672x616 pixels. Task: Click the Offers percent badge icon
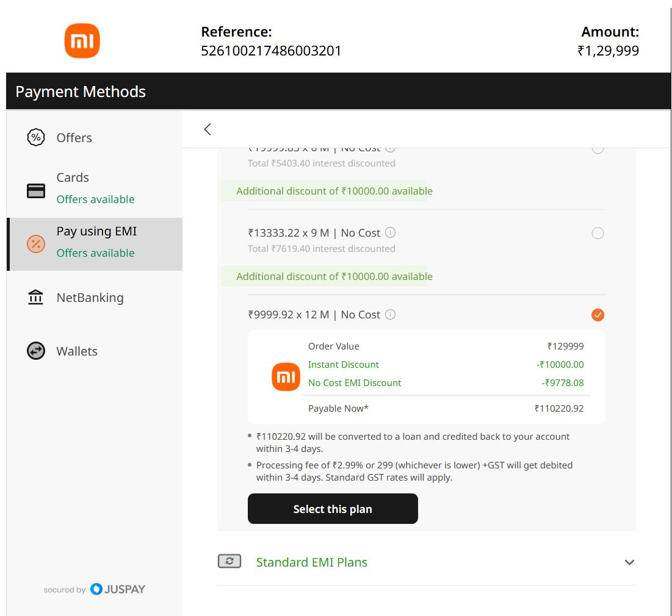[x=36, y=137]
